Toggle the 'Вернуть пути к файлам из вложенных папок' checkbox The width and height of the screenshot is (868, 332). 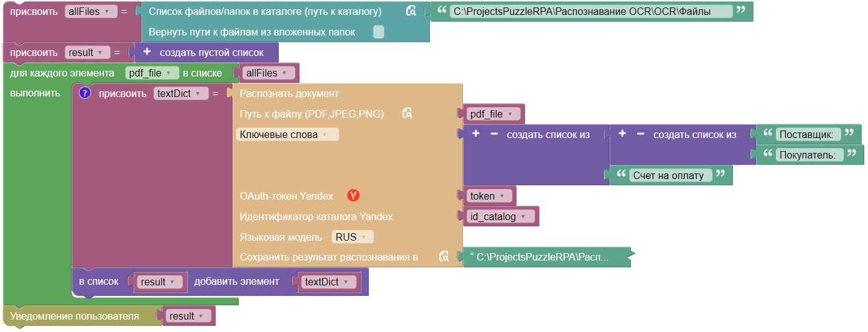(378, 32)
